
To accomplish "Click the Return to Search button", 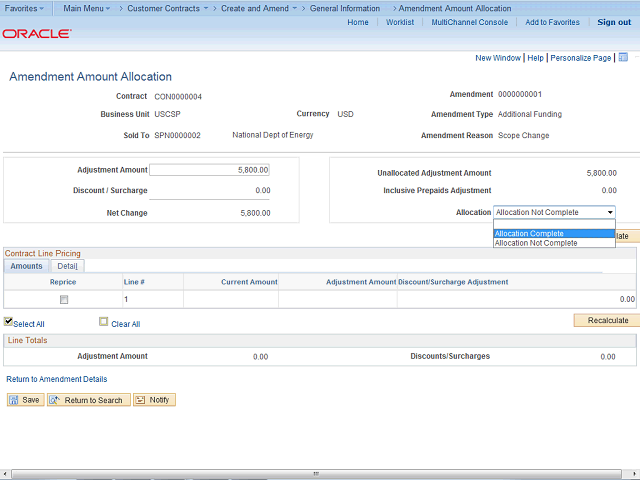I will 87,400.
